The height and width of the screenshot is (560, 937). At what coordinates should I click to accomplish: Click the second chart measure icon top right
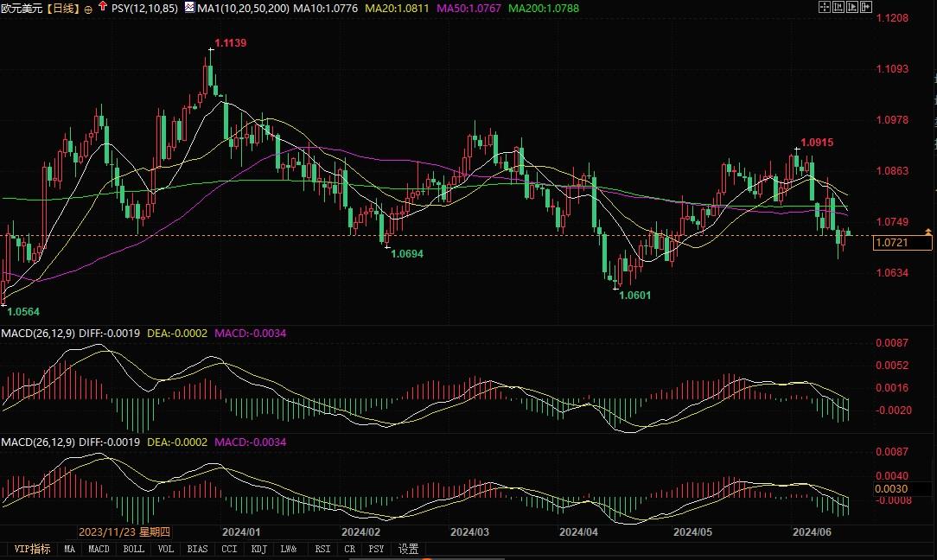point(838,7)
